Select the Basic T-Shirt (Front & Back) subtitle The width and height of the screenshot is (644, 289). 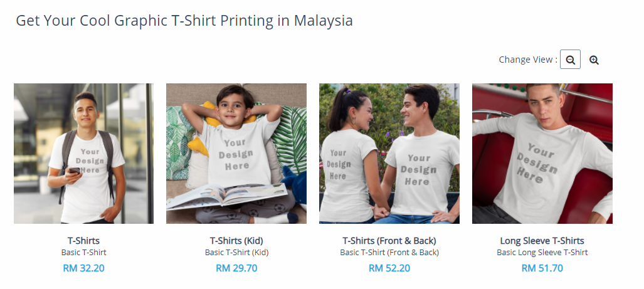point(389,252)
